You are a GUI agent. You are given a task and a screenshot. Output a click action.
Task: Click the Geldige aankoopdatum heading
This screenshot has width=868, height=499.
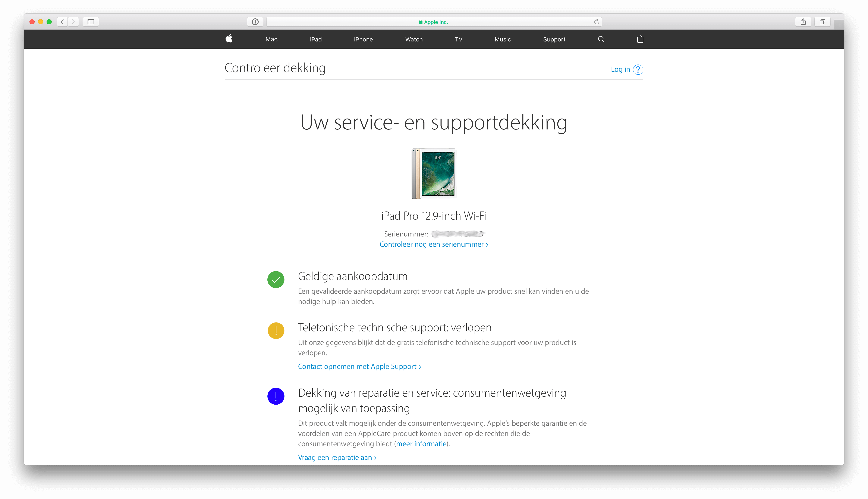coord(353,276)
